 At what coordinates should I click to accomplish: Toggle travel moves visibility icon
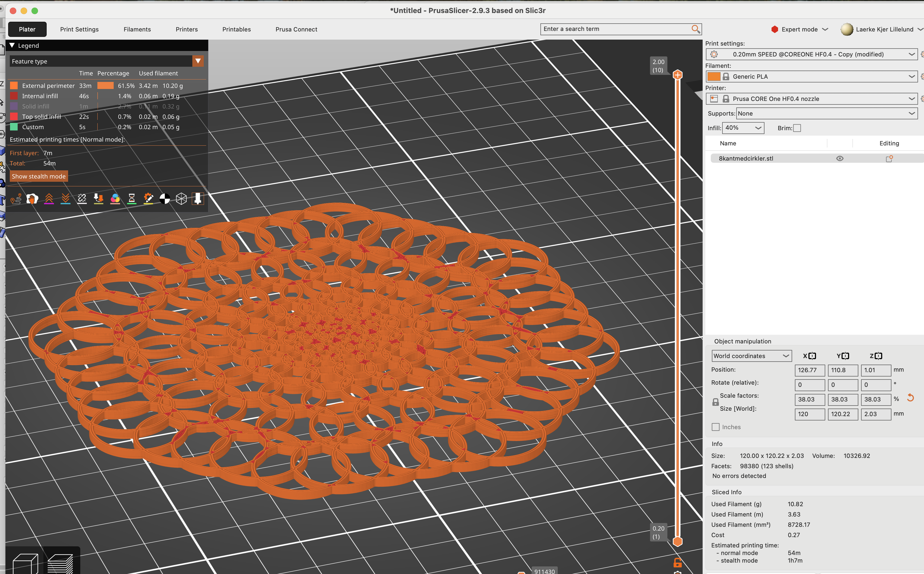[15, 199]
